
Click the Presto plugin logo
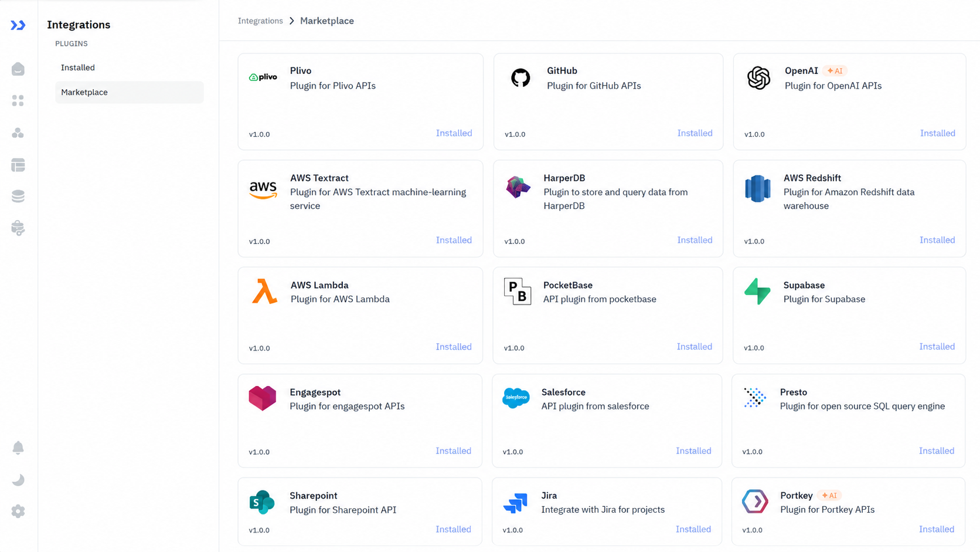pyautogui.click(x=755, y=398)
